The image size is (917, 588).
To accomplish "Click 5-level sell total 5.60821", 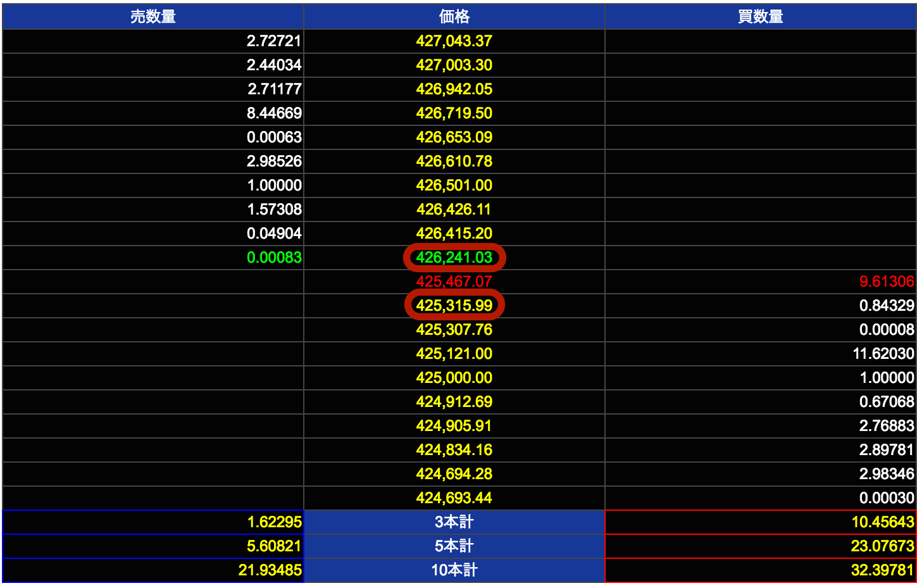I will coord(274,546).
